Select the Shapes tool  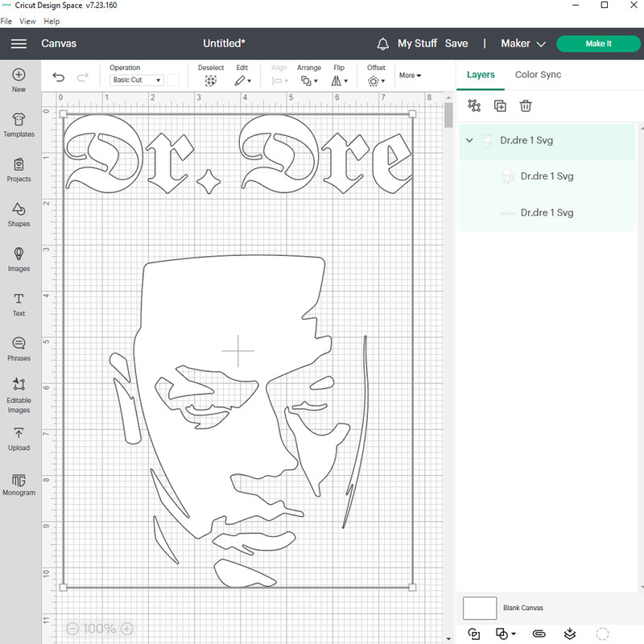pos(19,214)
